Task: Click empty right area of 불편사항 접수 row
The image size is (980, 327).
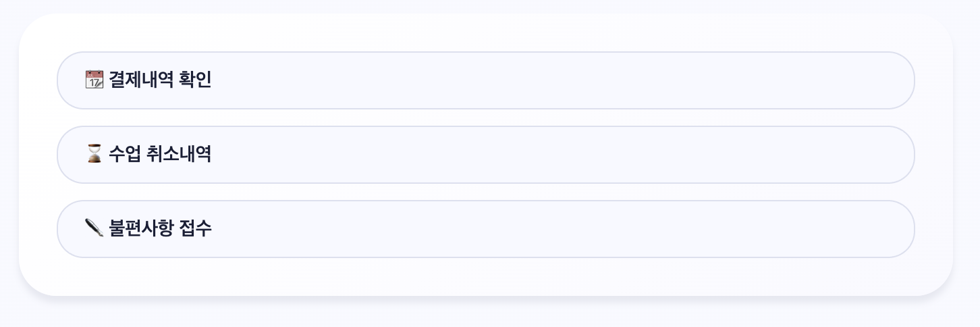Action: coord(742,229)
